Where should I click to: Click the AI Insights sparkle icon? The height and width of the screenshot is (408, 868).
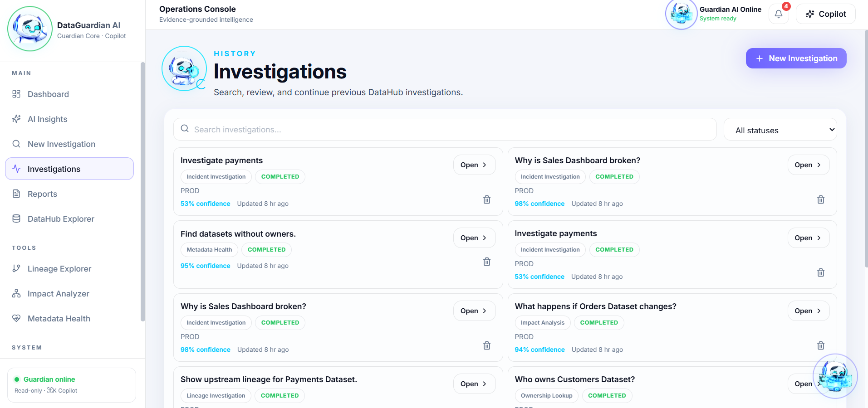pos(16,119)
